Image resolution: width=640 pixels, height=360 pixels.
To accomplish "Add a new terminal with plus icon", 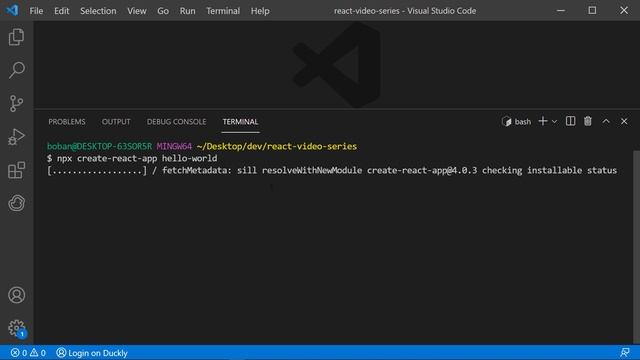I will pos(542,121).
